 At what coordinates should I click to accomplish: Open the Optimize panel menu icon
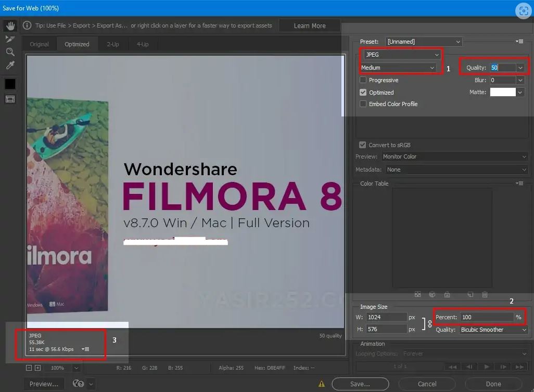click(519, 41)
